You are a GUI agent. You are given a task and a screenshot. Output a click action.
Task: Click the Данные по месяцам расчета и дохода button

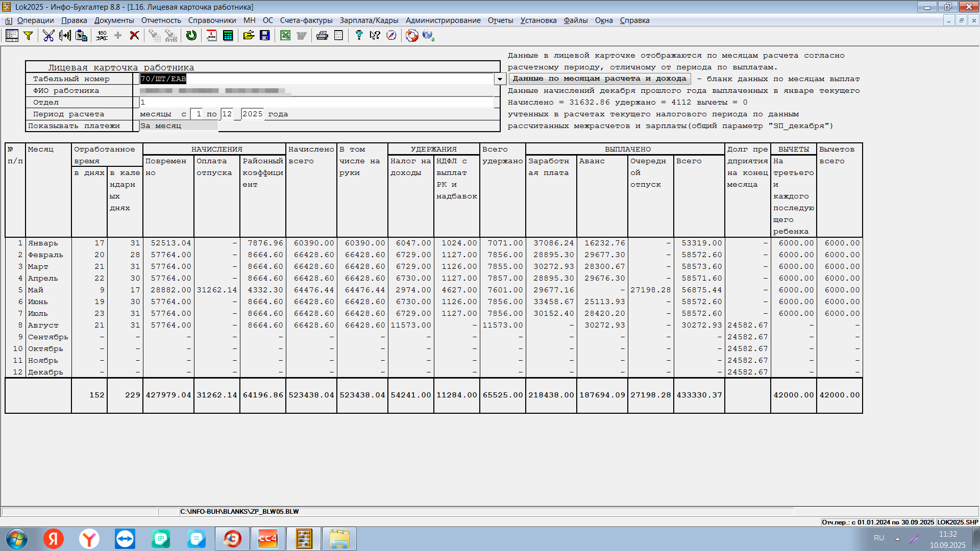pos(599,79)
